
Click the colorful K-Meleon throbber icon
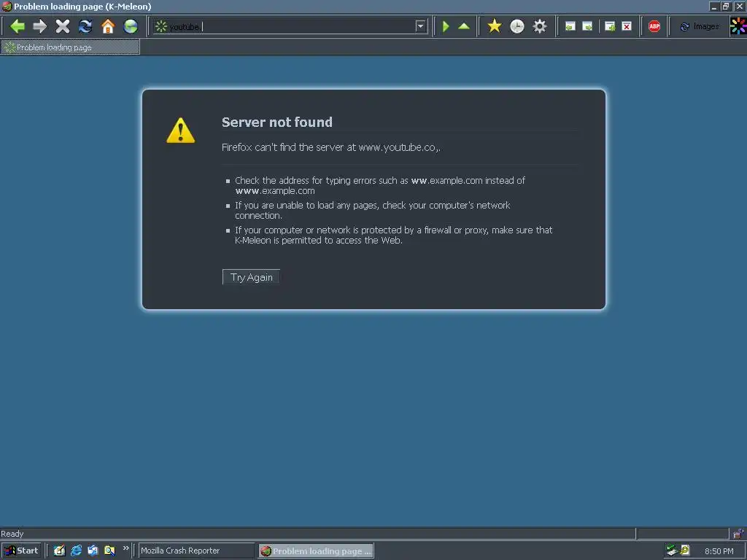pyautogui.click(x=738, y=26)
